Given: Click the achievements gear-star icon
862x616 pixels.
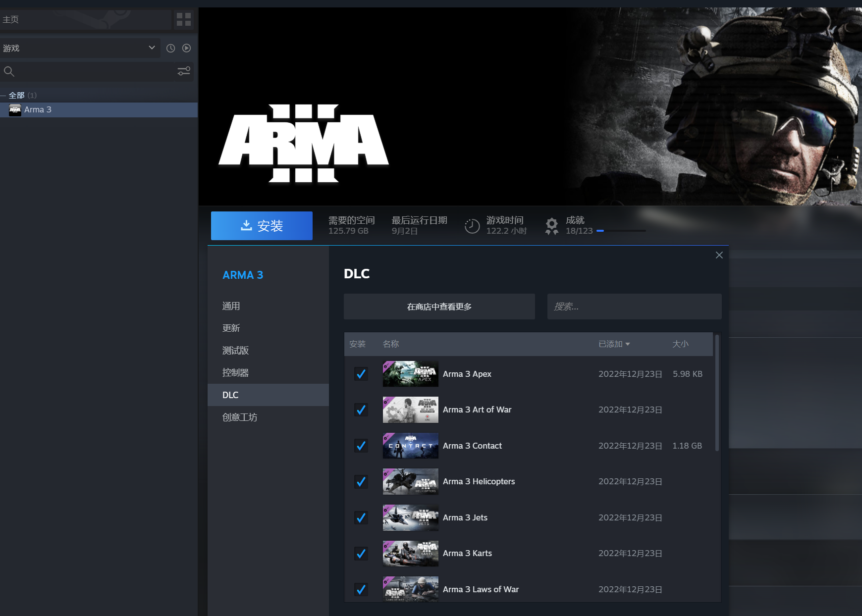Looking at the screenshot, I should 551,226.
